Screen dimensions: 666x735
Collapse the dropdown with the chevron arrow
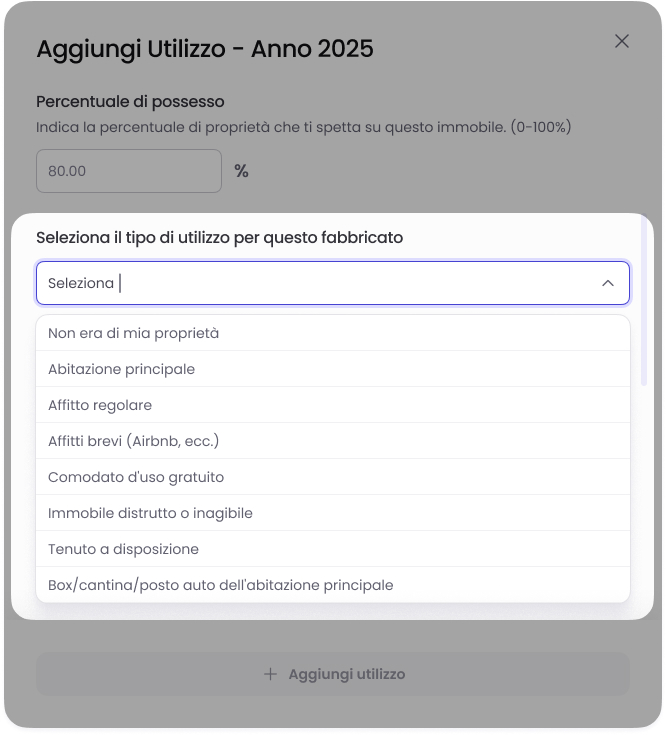608,283
